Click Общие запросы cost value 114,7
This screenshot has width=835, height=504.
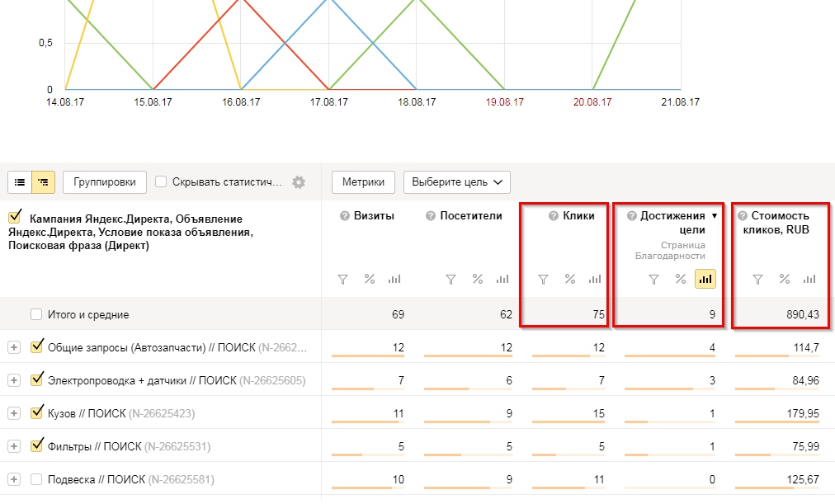point(806,347)
